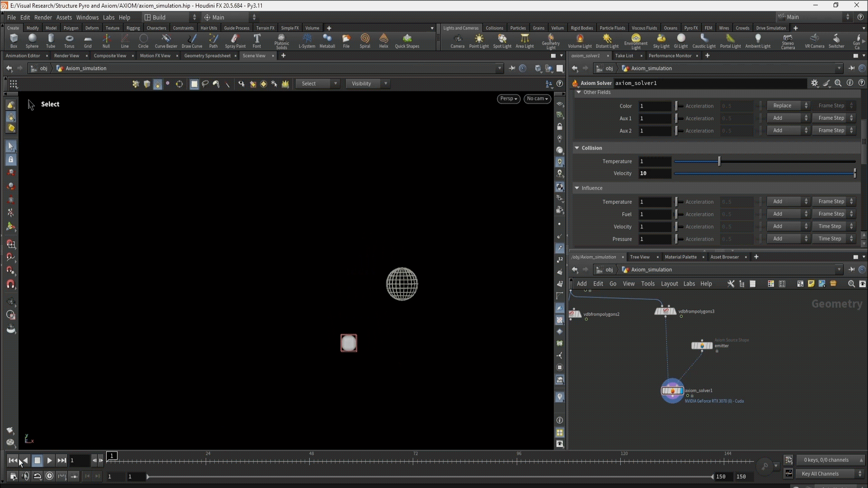Open the Color Replace operation dropdown

click(788, 106)
